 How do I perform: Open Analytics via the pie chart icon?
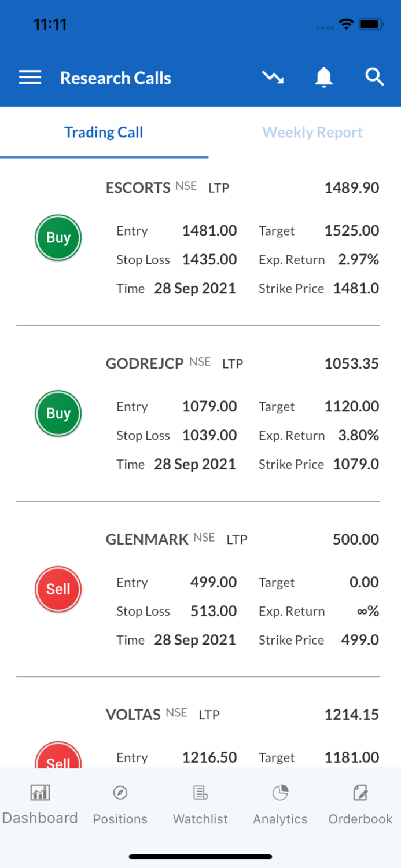click(x=279, y=803)
